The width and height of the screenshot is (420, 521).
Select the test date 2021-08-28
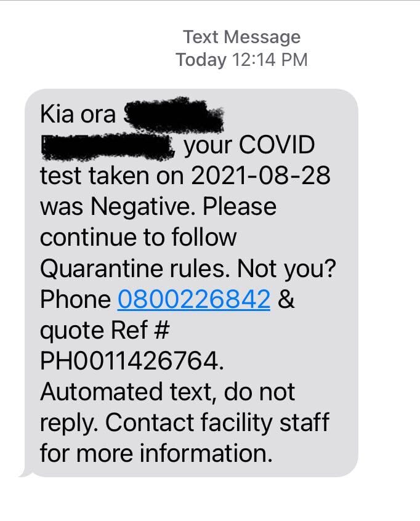click(261, 176)
